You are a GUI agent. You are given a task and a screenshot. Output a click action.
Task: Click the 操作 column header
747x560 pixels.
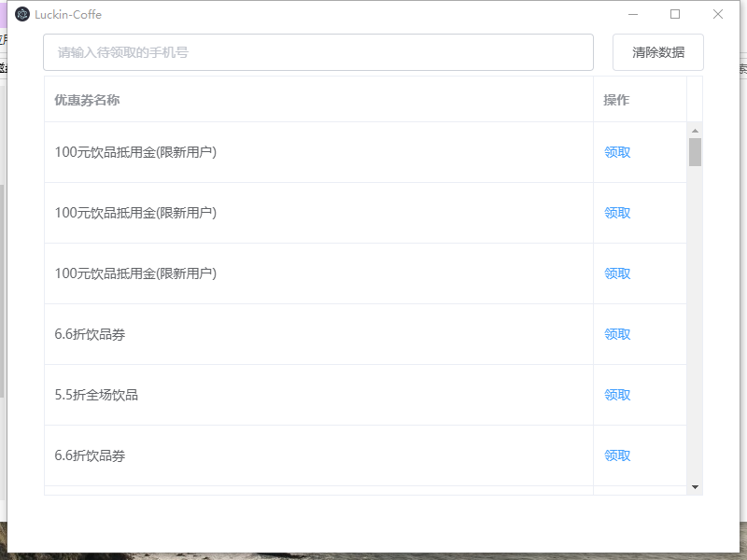point(640,100)
